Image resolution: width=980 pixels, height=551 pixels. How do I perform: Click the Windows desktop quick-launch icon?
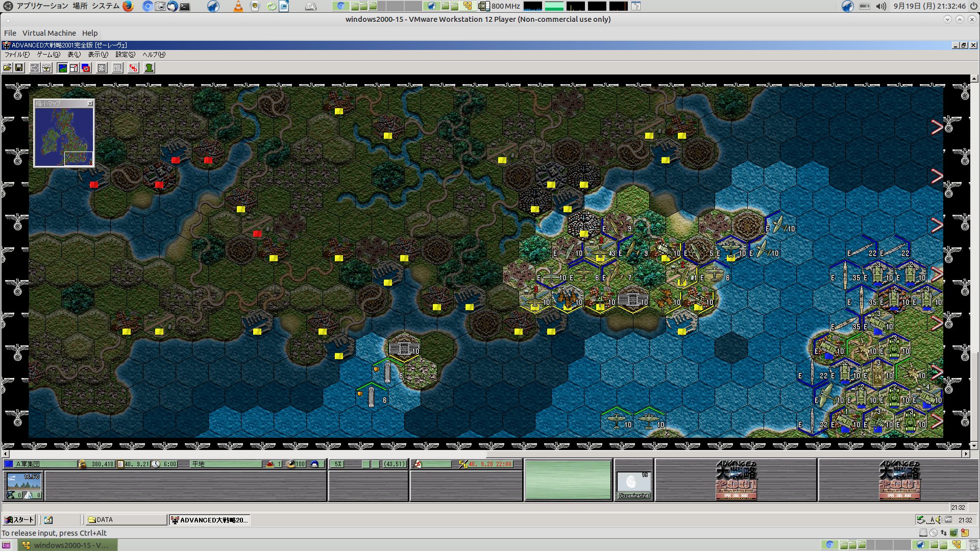48,520
